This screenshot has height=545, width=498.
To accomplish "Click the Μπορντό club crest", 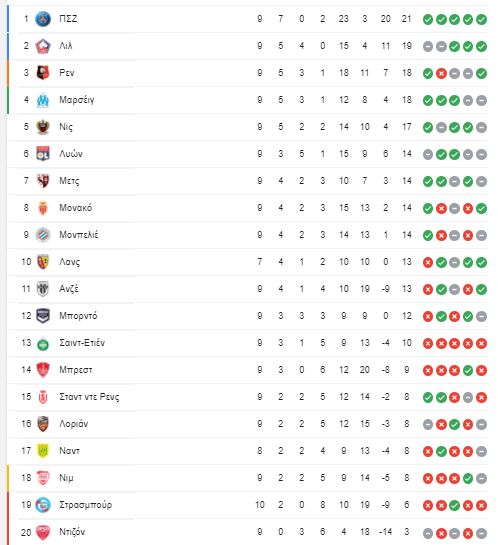I will (43, 316).
